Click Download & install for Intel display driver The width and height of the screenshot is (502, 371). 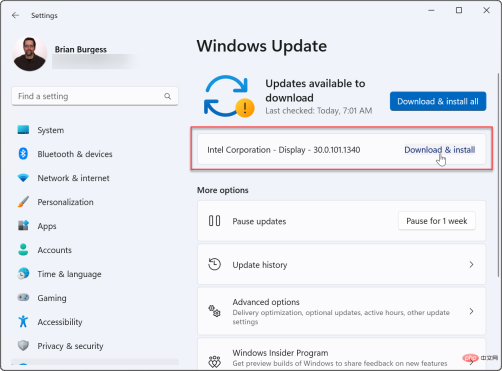(440, 150)
